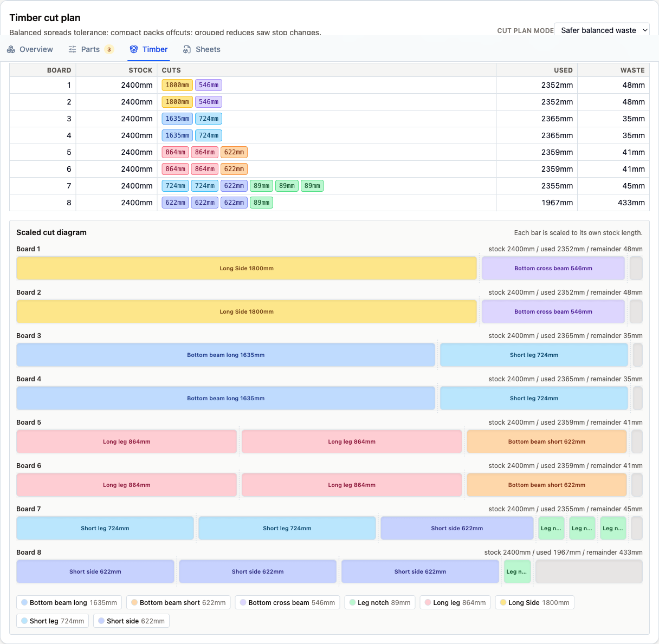The image size is (659, 644).
Task: Click Board 8 stock and remainder summary text
Action: (564, 552)
